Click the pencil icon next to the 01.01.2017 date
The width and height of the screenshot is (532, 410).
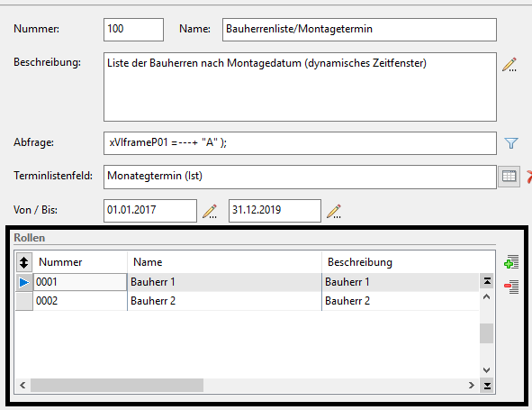tap(210, 211)
